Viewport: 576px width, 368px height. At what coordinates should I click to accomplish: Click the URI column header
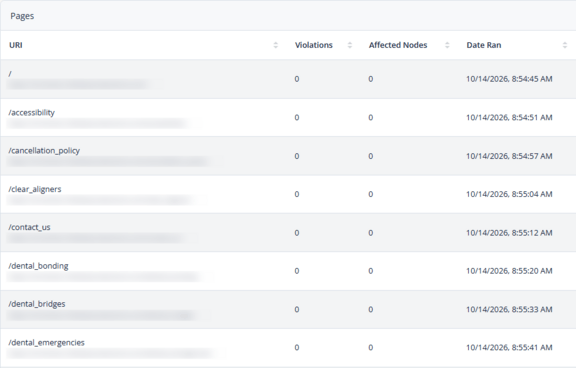[x=16, y=45]
